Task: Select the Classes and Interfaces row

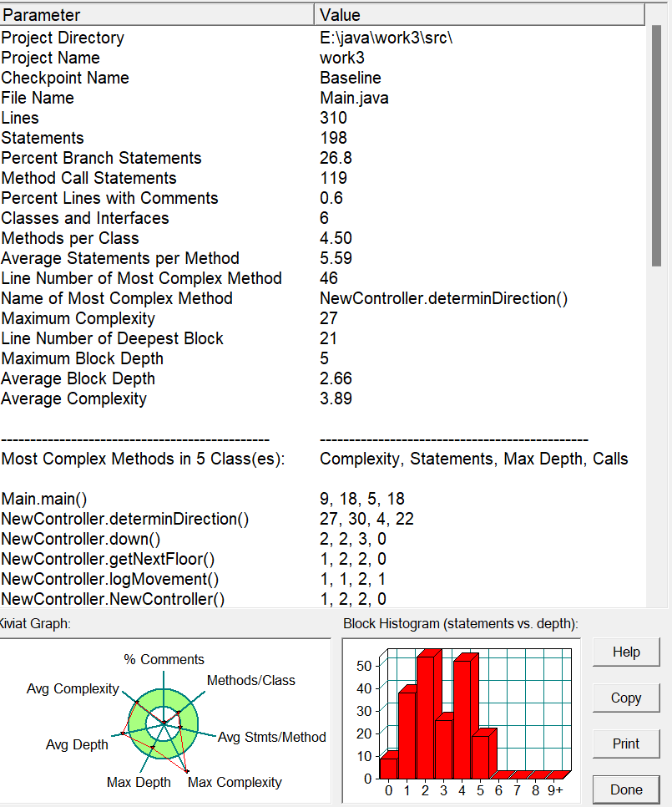Action: pyautogui.click(x=323, y=218)
